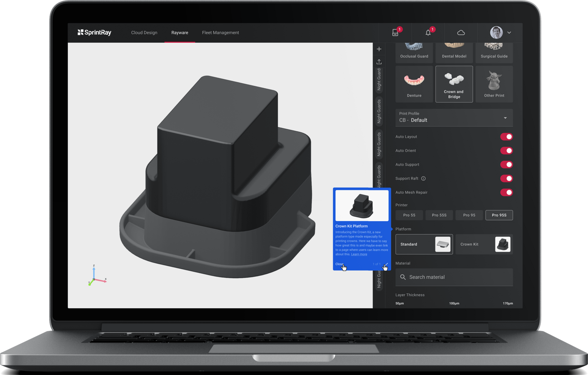Choose the Crown and Bridge print type
The image size is (588, 375).
(x=454, y=84)
